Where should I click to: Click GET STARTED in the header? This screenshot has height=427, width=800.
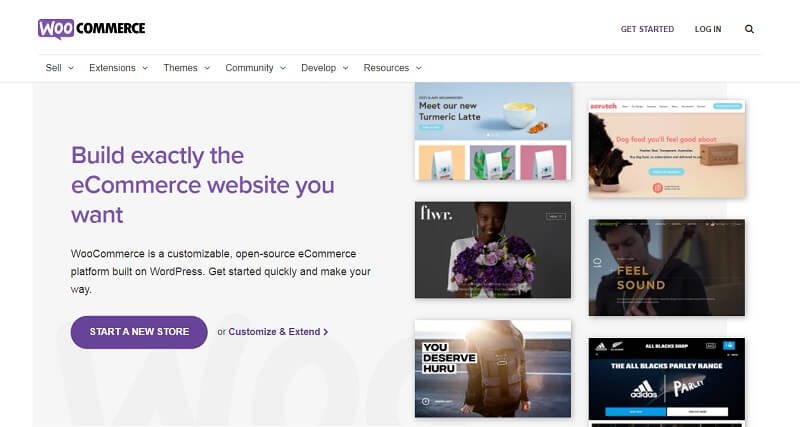[x=647, y=29]
